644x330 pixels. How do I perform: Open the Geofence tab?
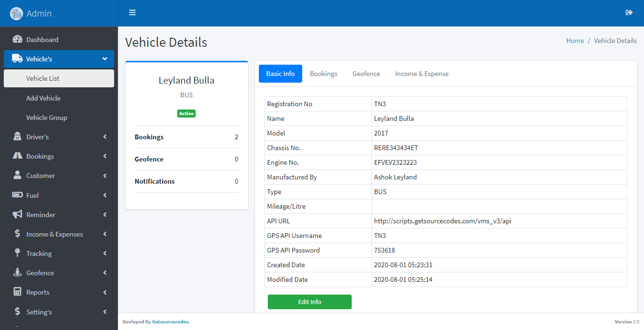366,74
